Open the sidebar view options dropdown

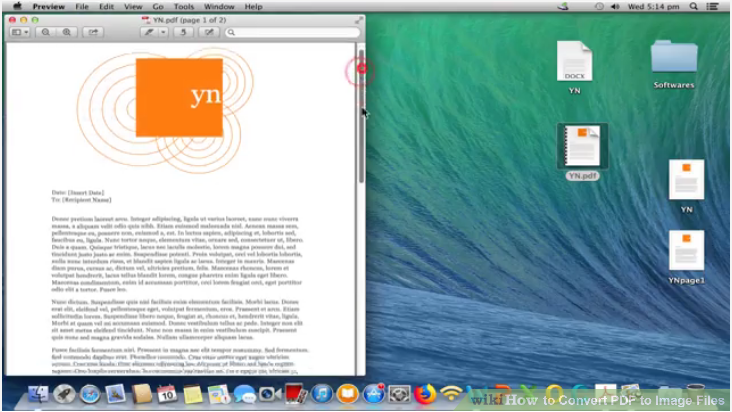20,32
